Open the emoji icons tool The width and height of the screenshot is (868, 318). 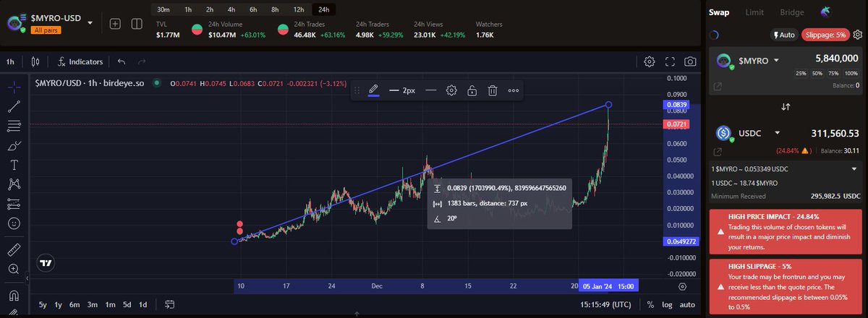pyautogui.click(x=14, y=224)
